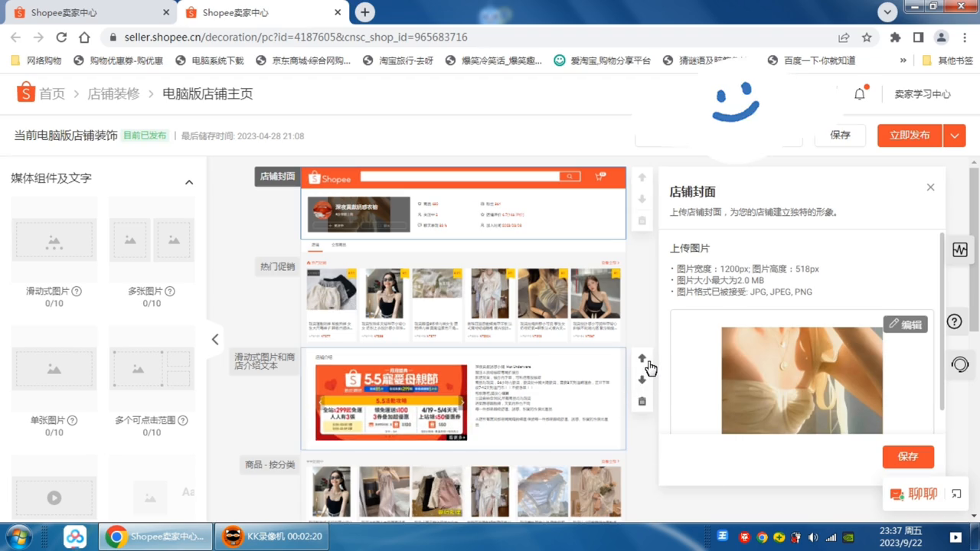Image resolution: width=980 pixels, height=551 pixels.
Task: Select the 滑动式图片 component in the media panel
Action: [54, 240]
